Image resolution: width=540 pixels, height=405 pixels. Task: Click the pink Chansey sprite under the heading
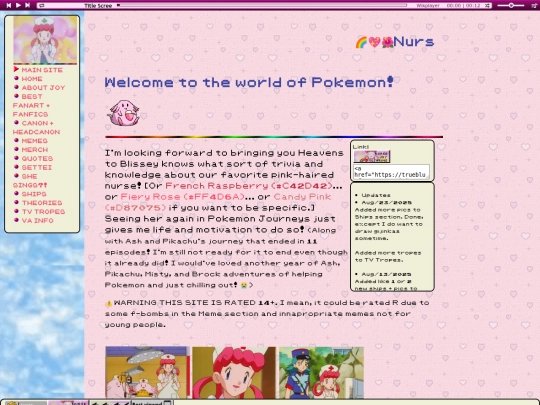click(123, 113)
